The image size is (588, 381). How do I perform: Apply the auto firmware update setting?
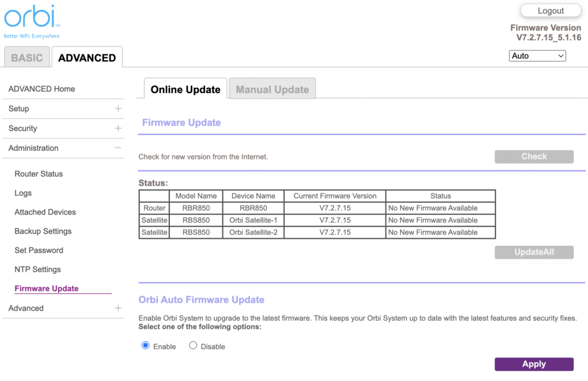[x=533, y=364]
